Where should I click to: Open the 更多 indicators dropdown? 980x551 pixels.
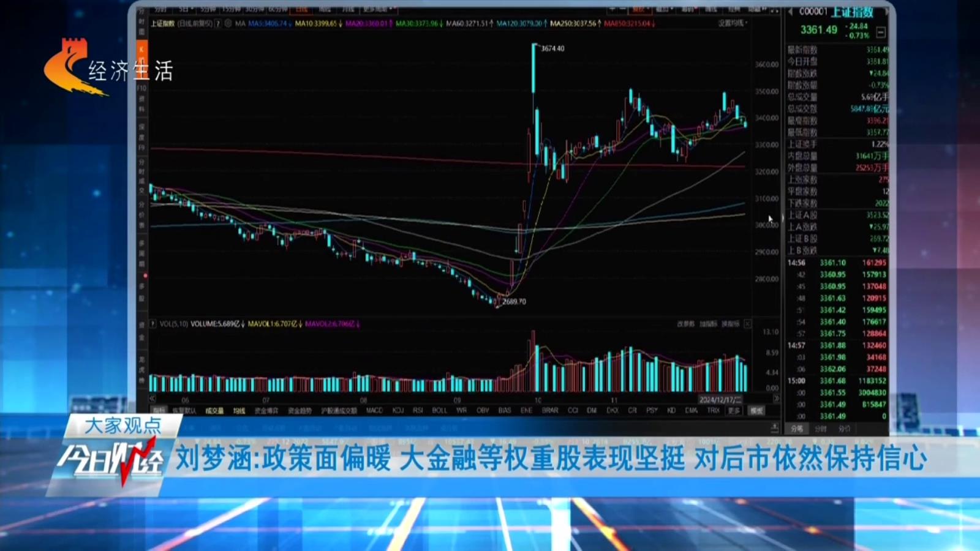pos(734,410)
